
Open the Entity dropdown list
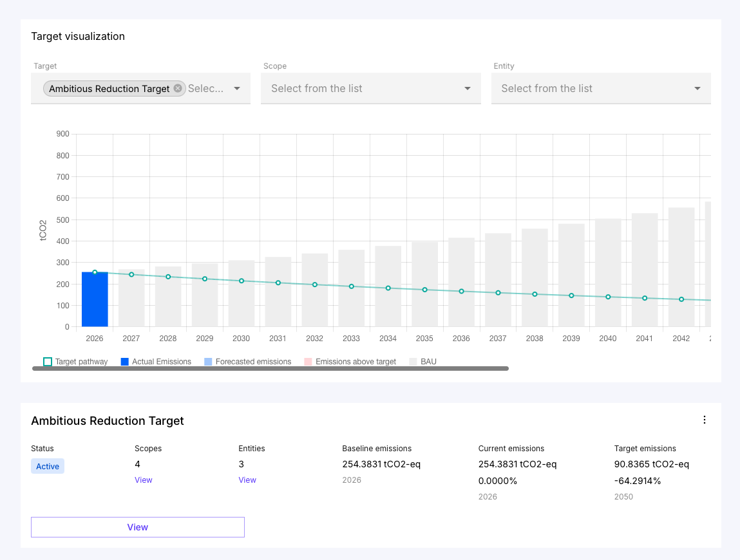coord(600,89)
